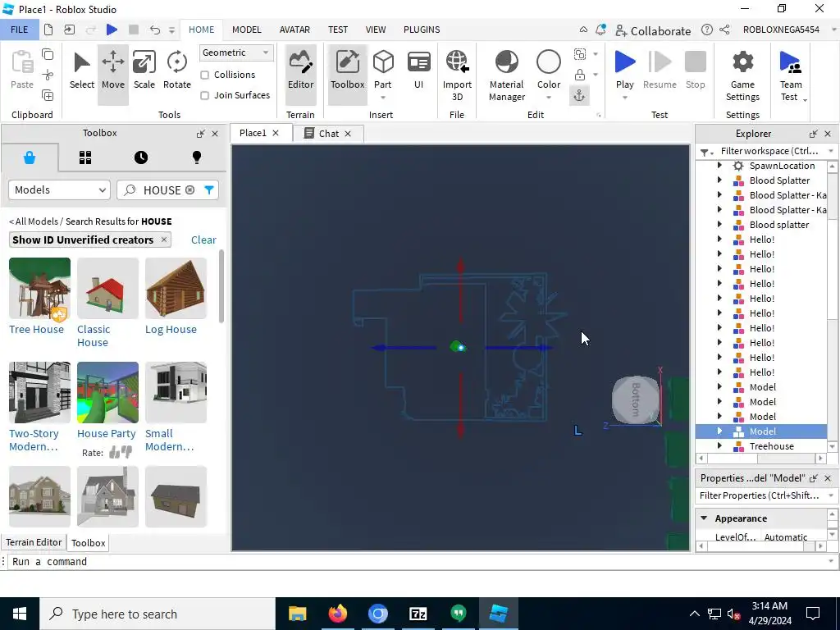This screenshot has width=840, height=630.
Task: Open the Models category dropdown
Action: click(59, 190)
